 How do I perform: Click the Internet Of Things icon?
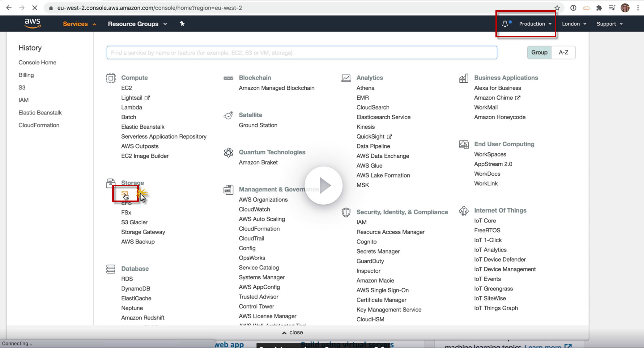[464, 211]
